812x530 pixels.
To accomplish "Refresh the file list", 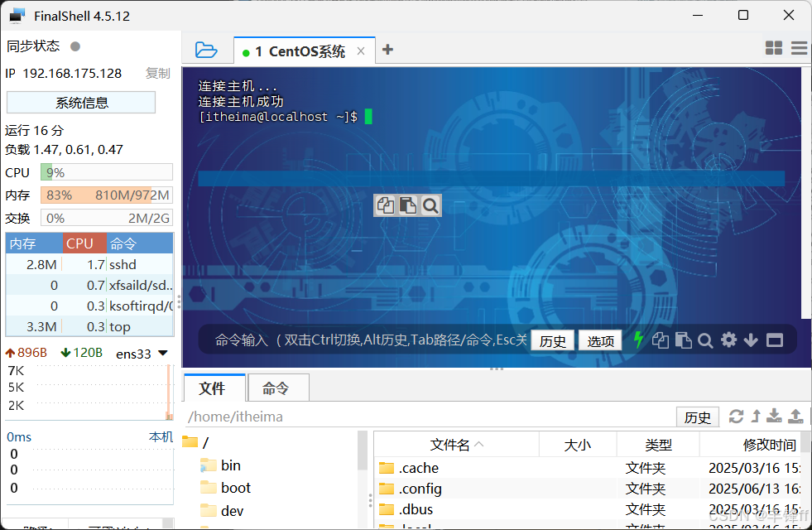I will (736, 416).
